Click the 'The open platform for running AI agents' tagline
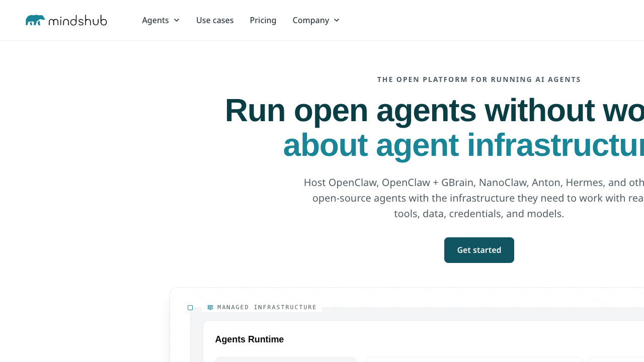The width and height of the screenshot is (644, 362). [479, 79]
